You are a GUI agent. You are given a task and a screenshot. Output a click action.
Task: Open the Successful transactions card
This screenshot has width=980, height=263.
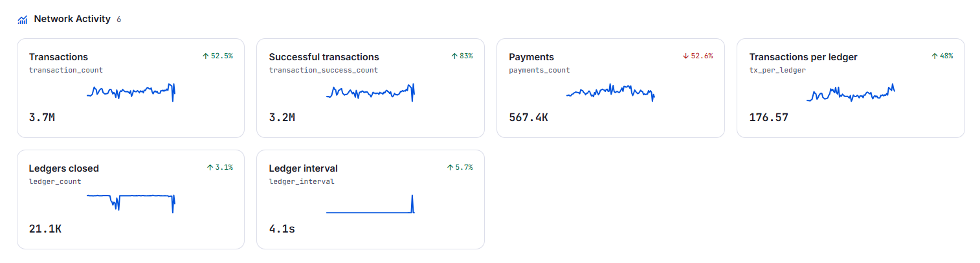[370, 88]
